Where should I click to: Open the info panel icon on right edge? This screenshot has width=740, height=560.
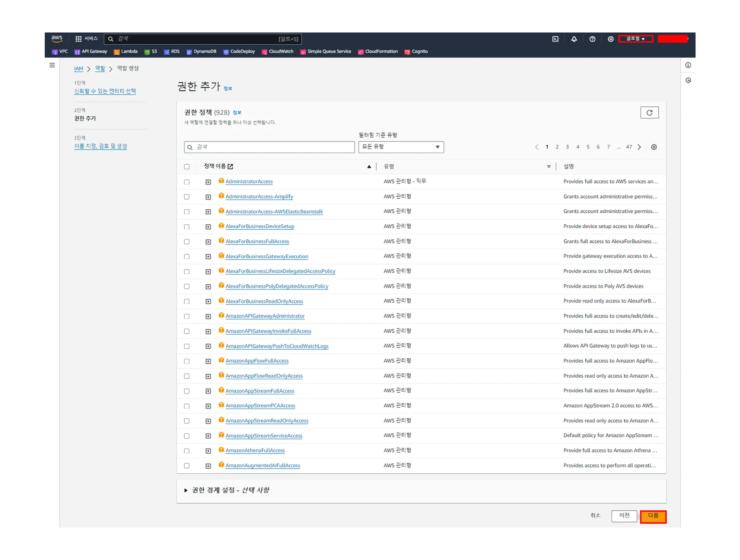[688, 65]
